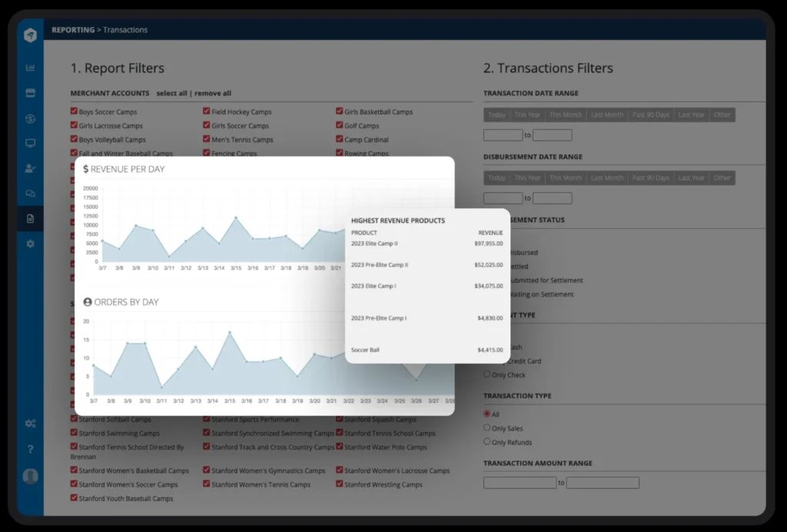
Task: Click the REPORTING breadcrumb link
Action: (x=73, y=30)
